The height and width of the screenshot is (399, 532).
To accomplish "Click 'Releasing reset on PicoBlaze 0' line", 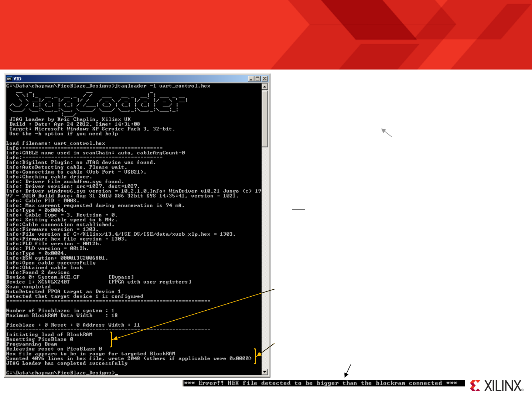I will click(x=54, y=349).
